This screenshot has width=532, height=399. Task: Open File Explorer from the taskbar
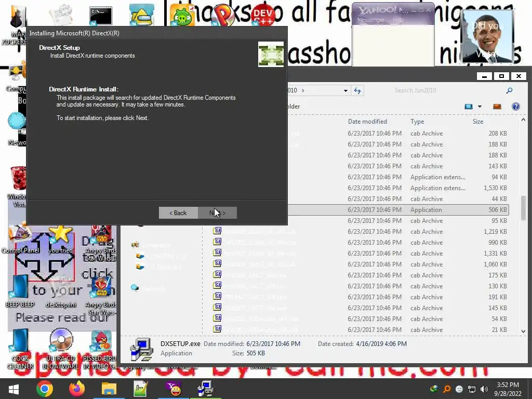[109, 389]
